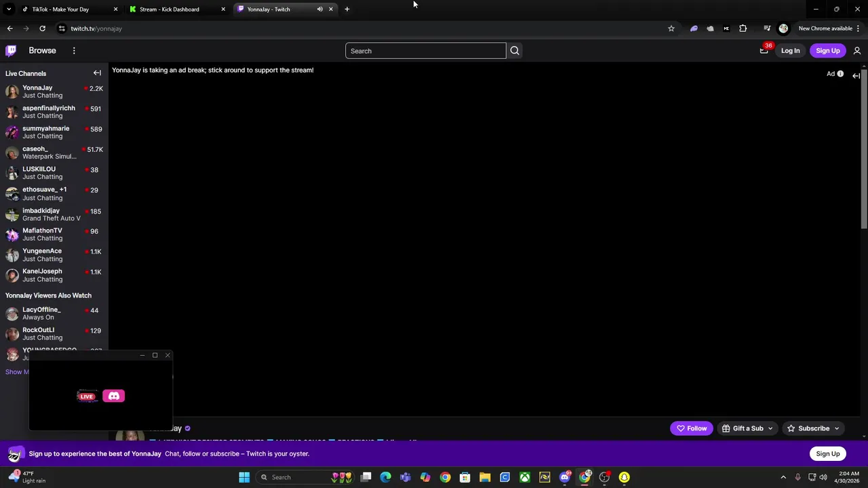Open the purple ghost browser extension
Viewport: 868px width, 488px height.
tap(694, 28)
